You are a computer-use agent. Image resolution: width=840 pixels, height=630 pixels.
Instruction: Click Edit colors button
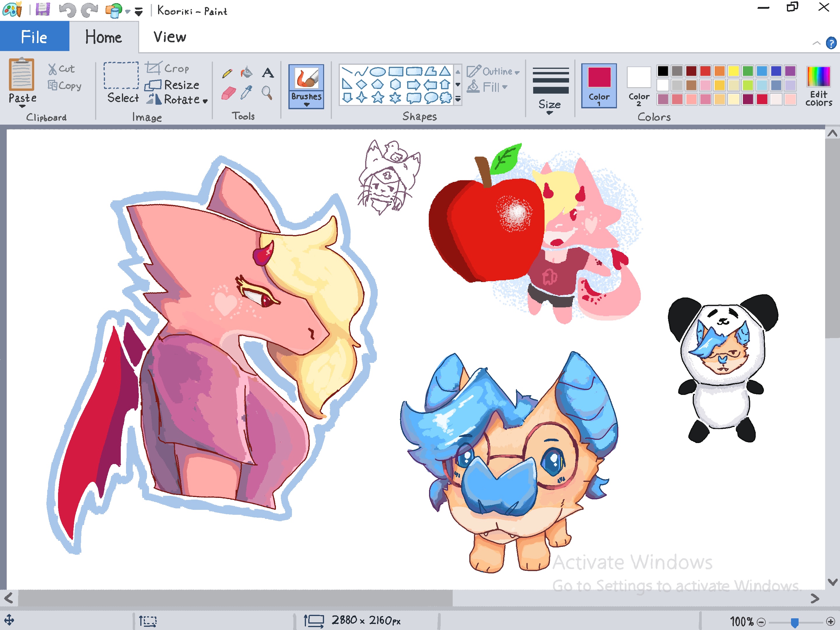tap(818, 87)
